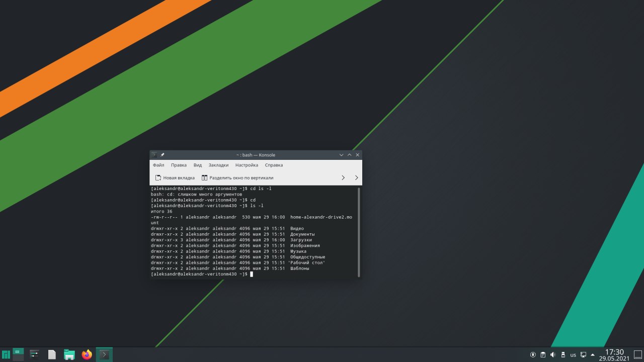The width and height of the screenshot is (644, 362).
Task: Launch Firefox from the taskbar
Action: (87, 354)
